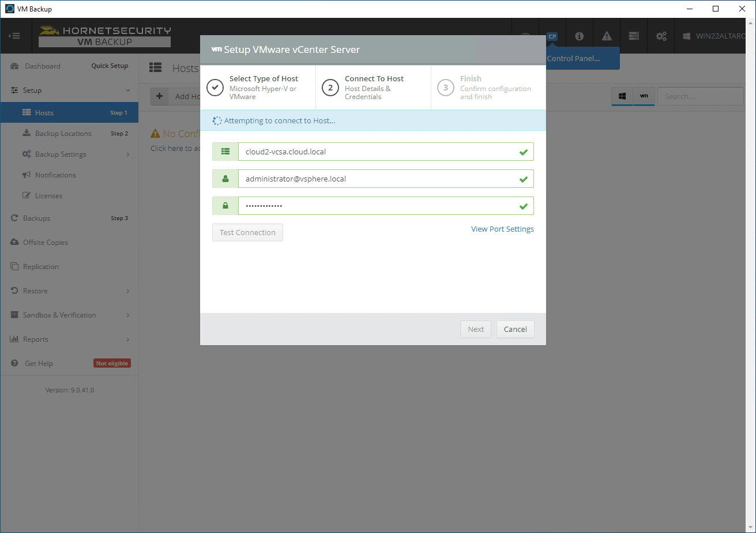The height and width of the screenshot is (533, 756).
Task: Open Quick Setup from the sidebar
Action: pyautogui.click(x=110, y=66)
